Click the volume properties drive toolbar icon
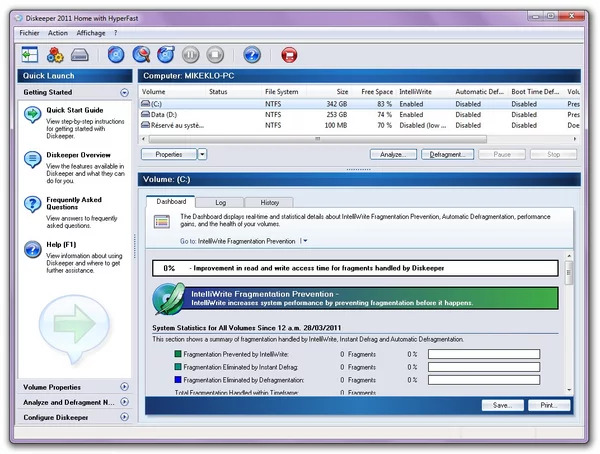This screenshot has height=454, width=600. tap(80, 55)
